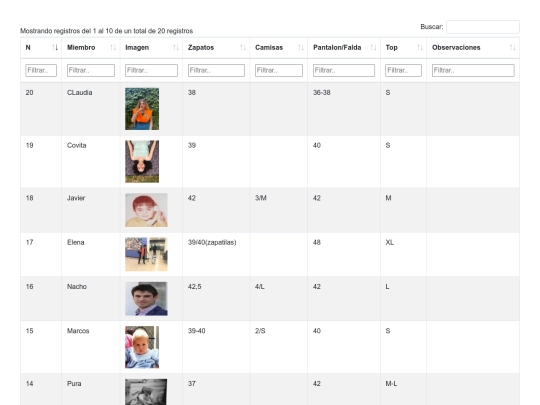Sort the table by Zapatos

pyautogui.click(x=243, y=48)
